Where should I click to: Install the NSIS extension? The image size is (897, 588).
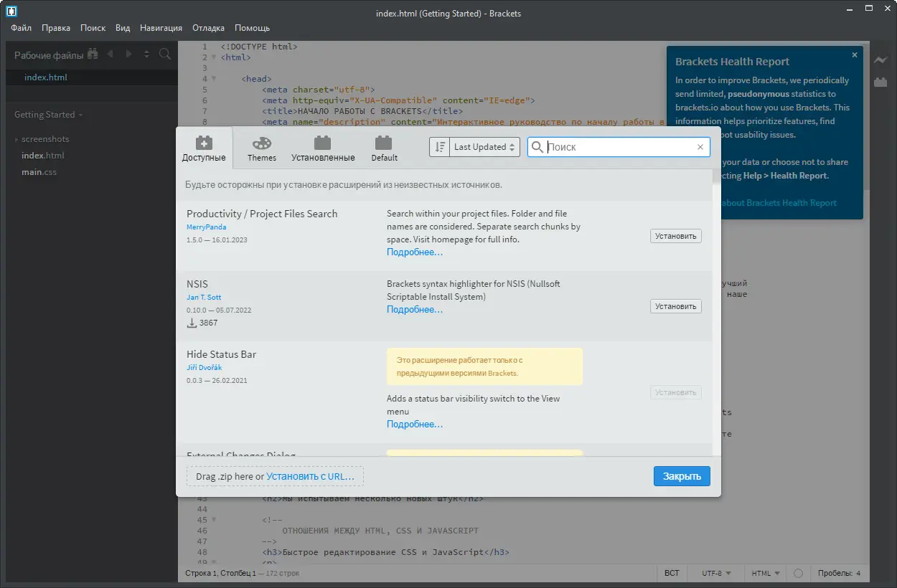pos(676,306)
